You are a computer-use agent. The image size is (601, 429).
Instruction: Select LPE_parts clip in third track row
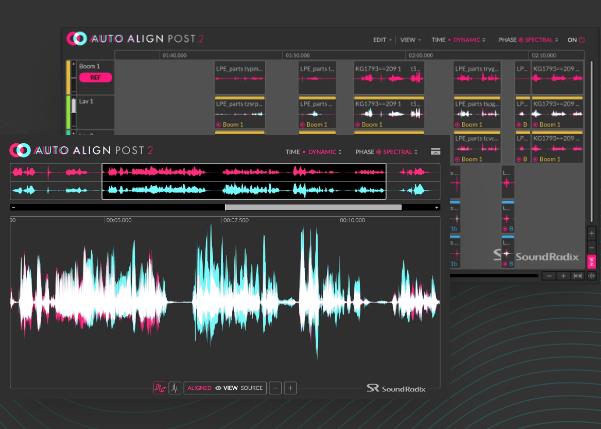click(x=477, y=147)
